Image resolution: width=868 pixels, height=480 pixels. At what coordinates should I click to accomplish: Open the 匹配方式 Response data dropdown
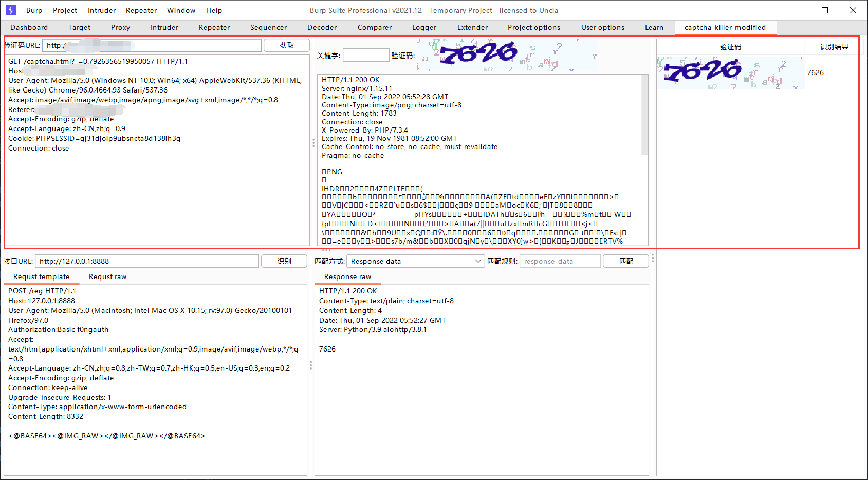pos(416,261)
